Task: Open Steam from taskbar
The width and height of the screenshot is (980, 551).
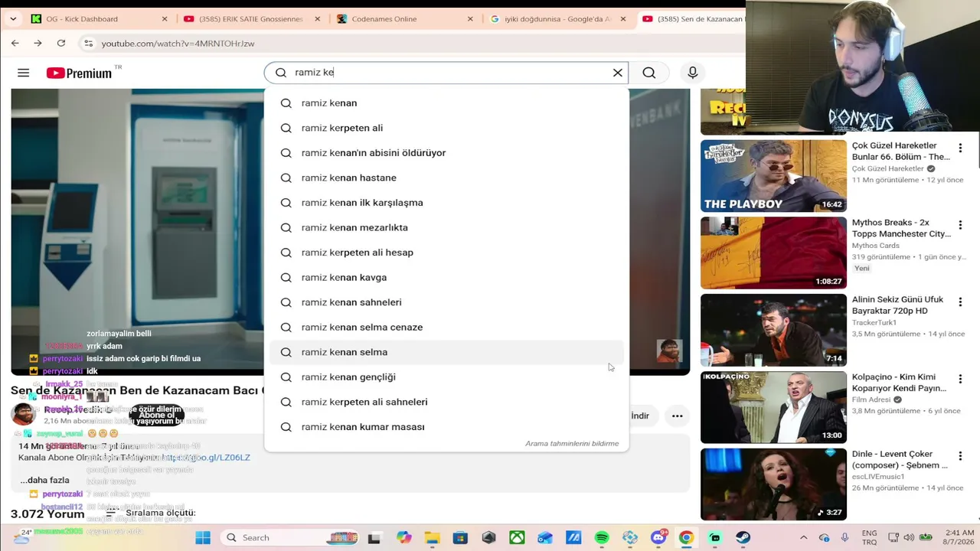Action: click(743, 538)
